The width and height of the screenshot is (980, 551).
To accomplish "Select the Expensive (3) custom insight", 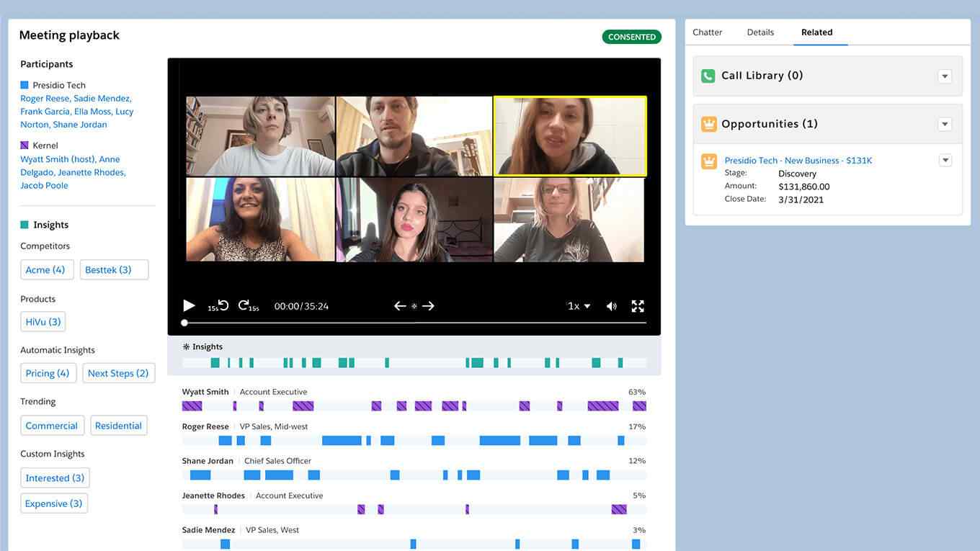I will (54, 503).
